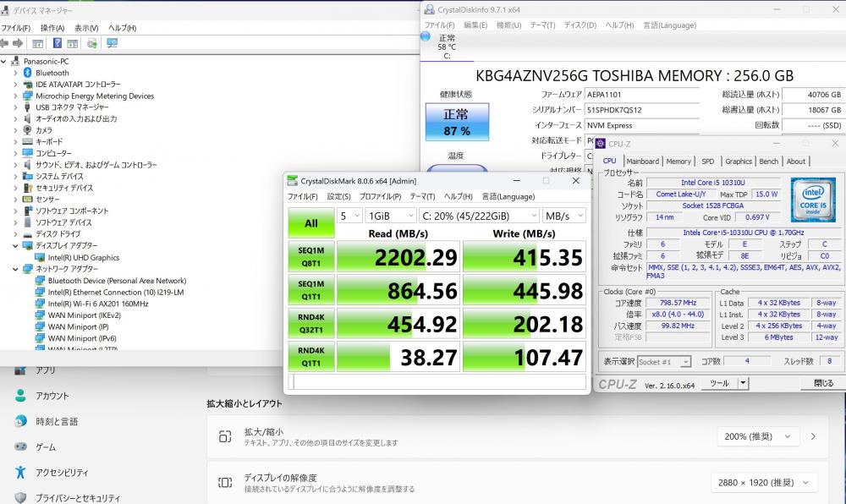Open test size dropdown showing 1GiB
This screenshot has height=504, width=846.
click(391, 216)
